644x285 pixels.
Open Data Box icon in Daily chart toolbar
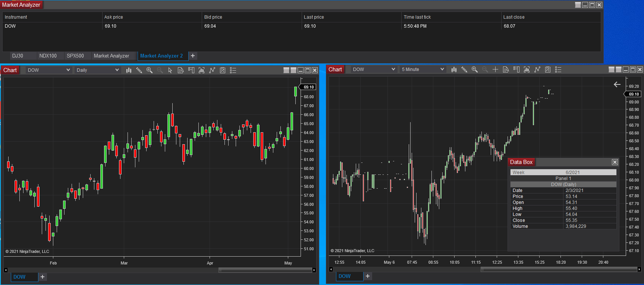click(181, 70)
